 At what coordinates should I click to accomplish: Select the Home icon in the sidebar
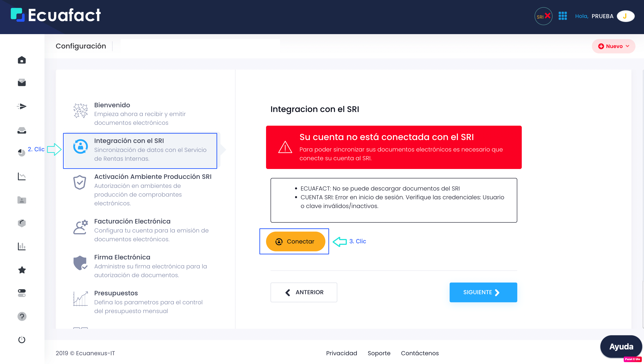[22, 60]
